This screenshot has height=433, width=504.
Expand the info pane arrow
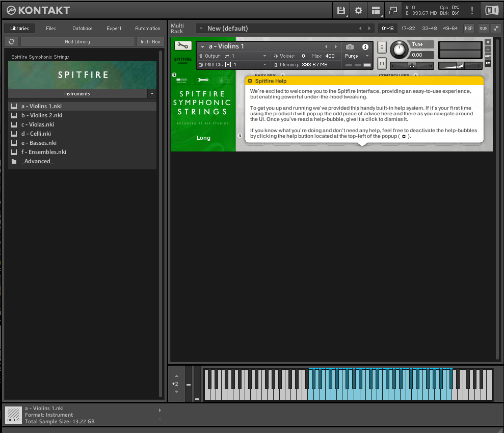pyautogui.click(x=160, y=411)
